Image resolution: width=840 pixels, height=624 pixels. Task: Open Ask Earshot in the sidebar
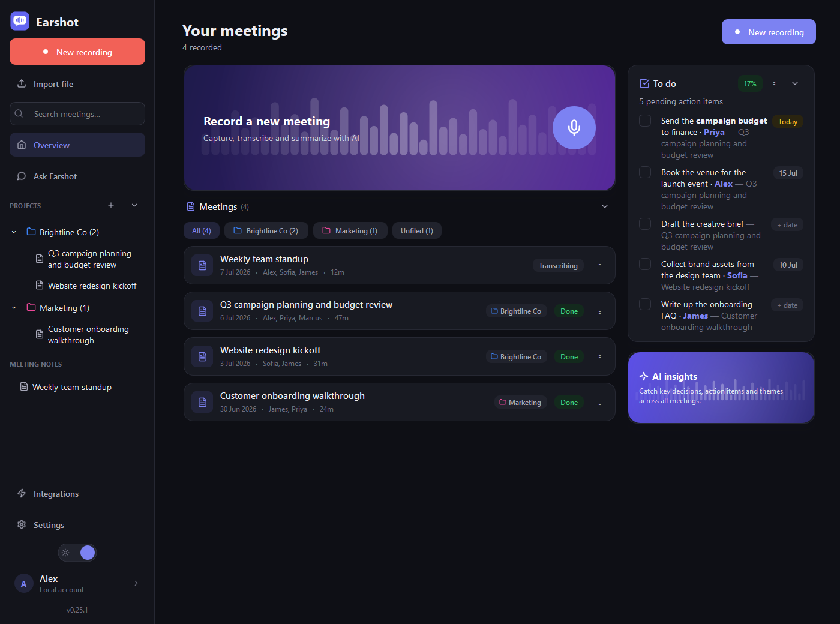pyautogui.click(x=77, y=176)
